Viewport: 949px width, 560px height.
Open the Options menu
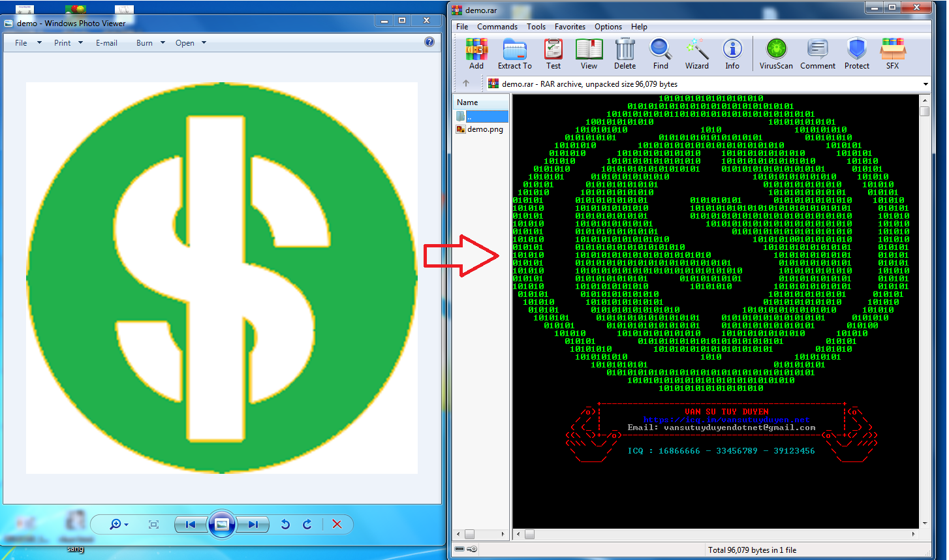pyautogui.click(x=608, y=27)
